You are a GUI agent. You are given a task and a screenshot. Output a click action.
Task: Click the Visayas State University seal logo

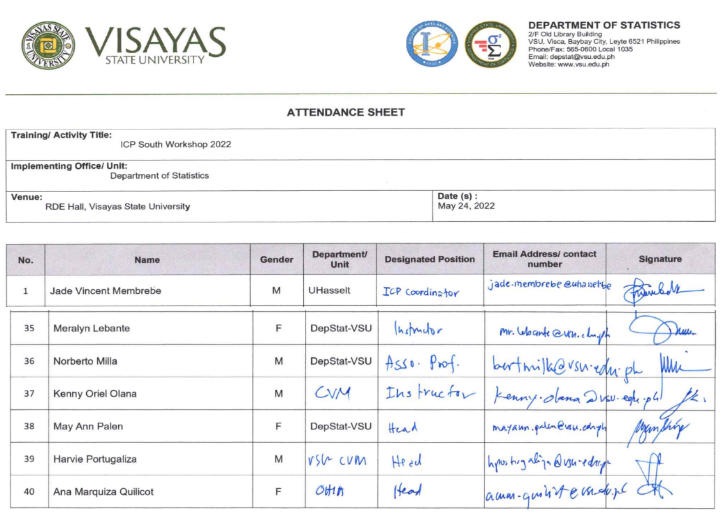(x=47, y=44)
